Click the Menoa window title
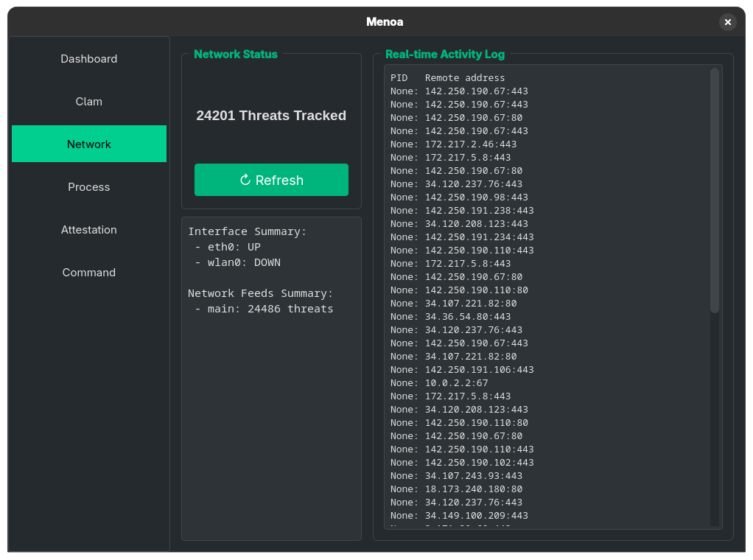The height and width of the screenshot is (560, 753). point(385,22)
